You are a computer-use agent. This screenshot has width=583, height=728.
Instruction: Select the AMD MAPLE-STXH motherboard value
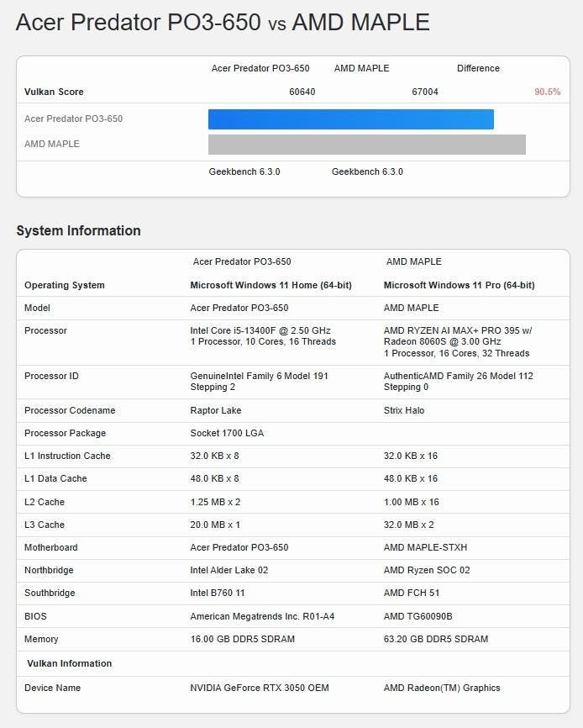click(x=425, y=547)
